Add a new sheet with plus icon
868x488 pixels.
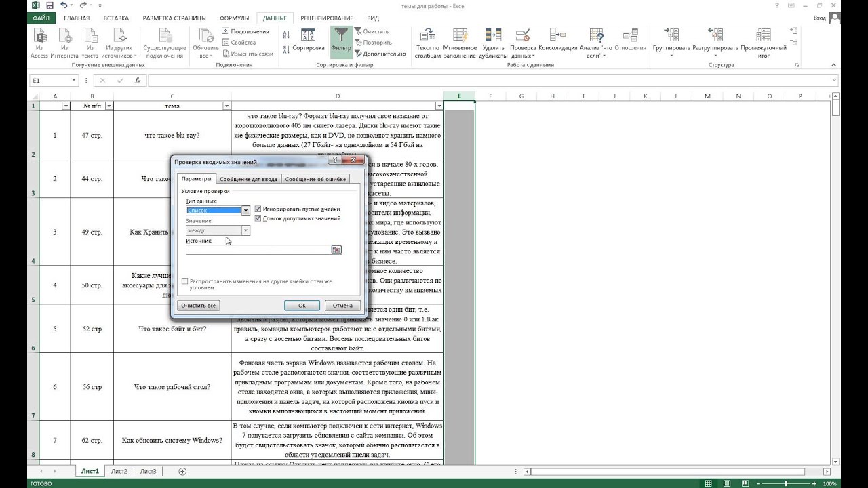pos(182,471)
